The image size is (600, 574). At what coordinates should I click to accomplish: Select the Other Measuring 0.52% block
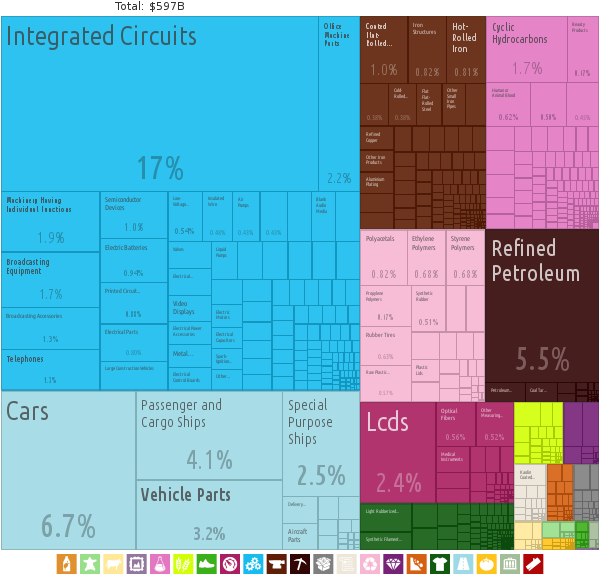[x=495, y=424]
